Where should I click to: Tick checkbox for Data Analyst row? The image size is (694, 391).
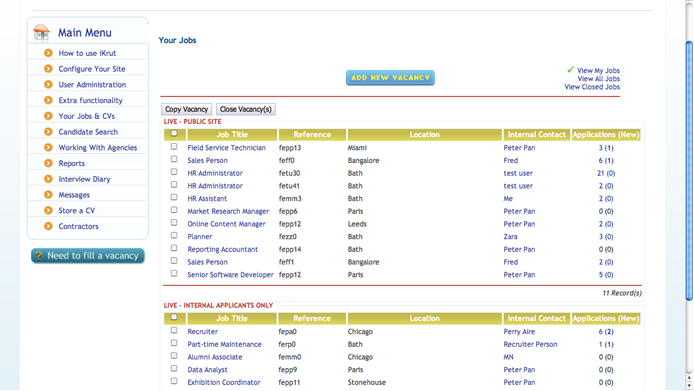tap(174, 368)
